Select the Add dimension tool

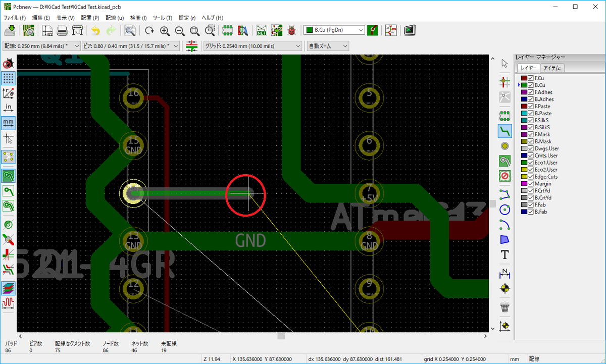504,273
